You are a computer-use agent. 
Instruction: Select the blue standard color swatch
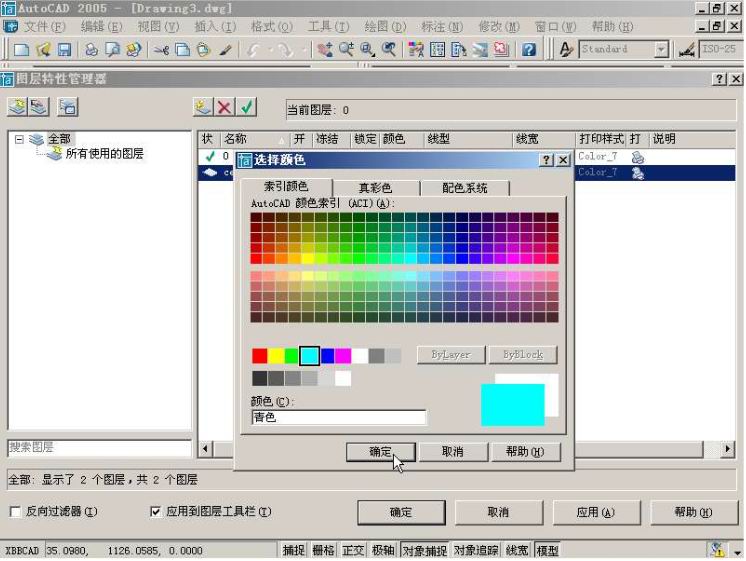click(x=327, y=355)
